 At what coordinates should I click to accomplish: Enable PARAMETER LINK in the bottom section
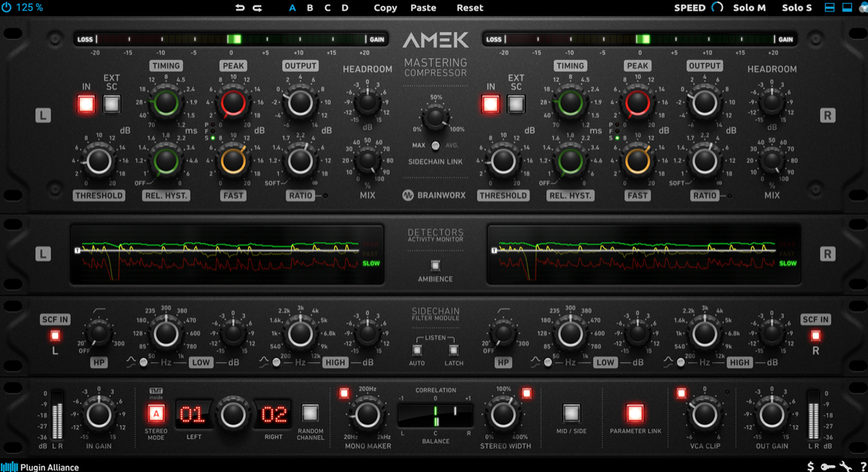[x=634, y=413]
